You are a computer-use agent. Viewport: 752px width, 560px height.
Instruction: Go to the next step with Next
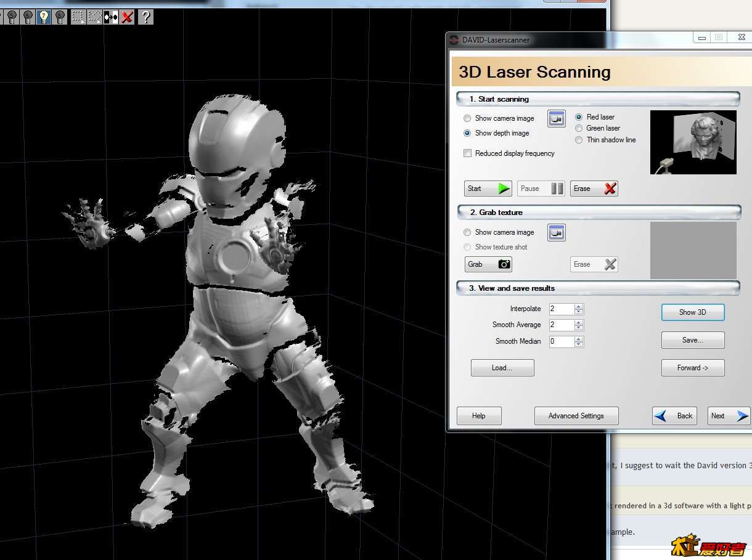(x=729, y=416)
